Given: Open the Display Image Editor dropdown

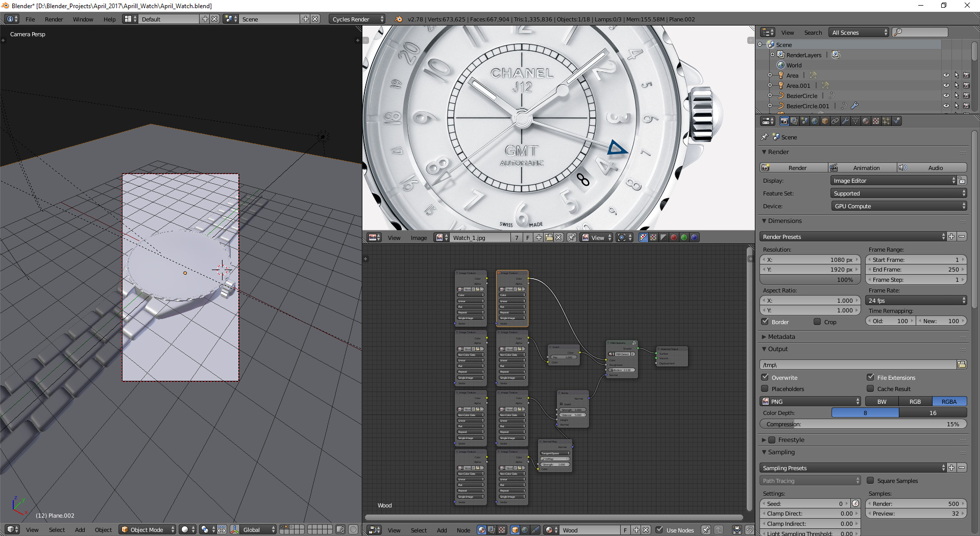Looking at the screenshot, I should 893,181.
